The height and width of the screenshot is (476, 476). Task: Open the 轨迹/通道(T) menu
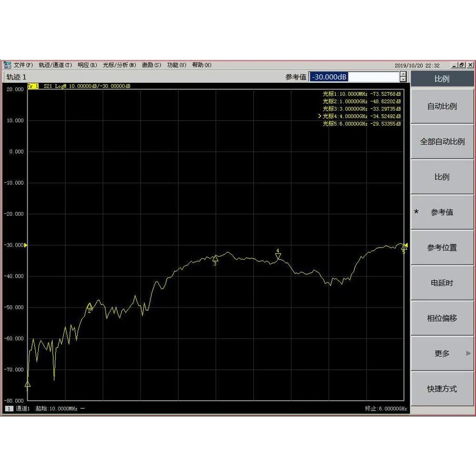pyautogui.click(x=55, y=65)
